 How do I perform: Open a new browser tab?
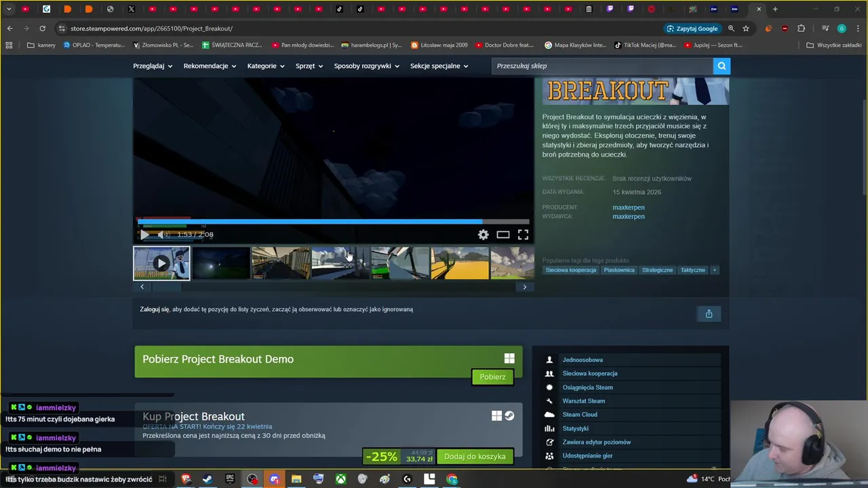[x=775, y=9]
